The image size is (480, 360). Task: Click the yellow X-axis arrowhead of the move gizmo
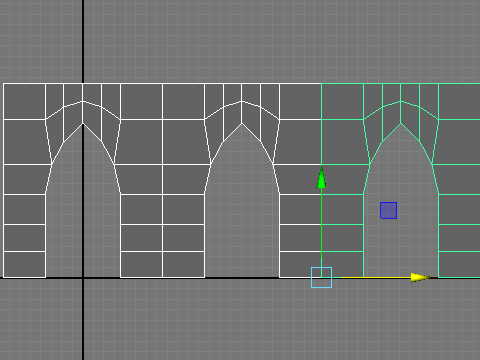coord(421,277)
